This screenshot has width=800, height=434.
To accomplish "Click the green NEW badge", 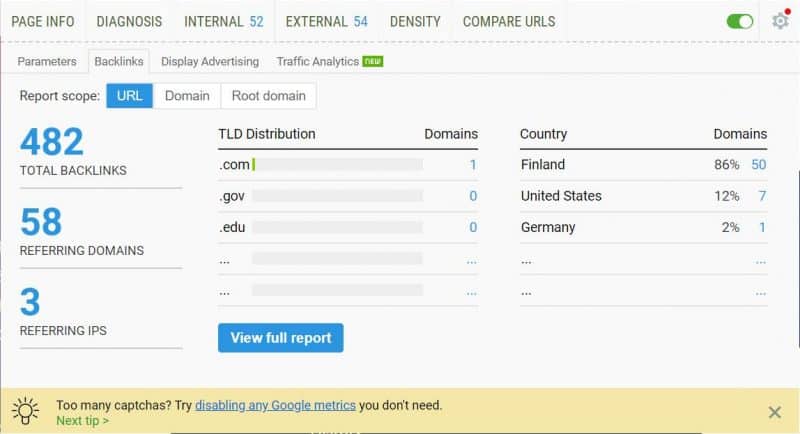I will [372, 61].
